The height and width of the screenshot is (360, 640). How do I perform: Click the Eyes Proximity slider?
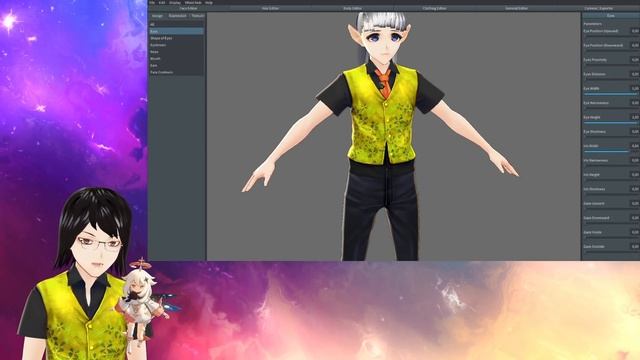click(x=611, y=65)
